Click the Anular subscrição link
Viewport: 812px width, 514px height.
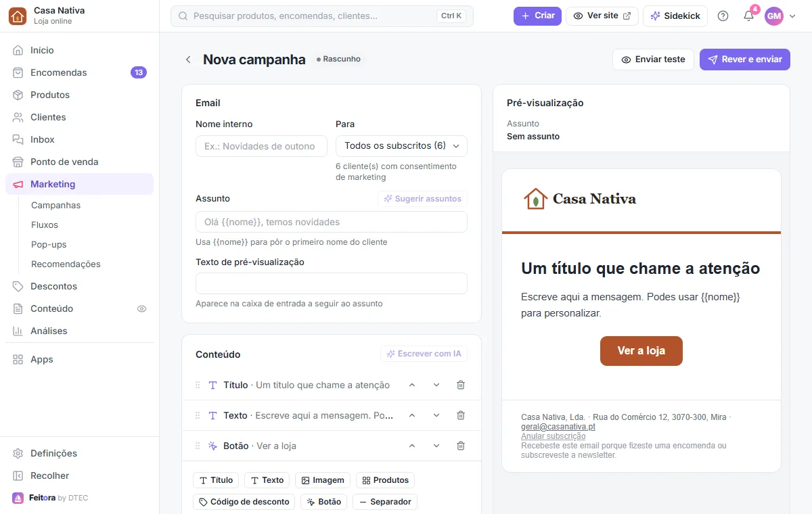[554, 436]
